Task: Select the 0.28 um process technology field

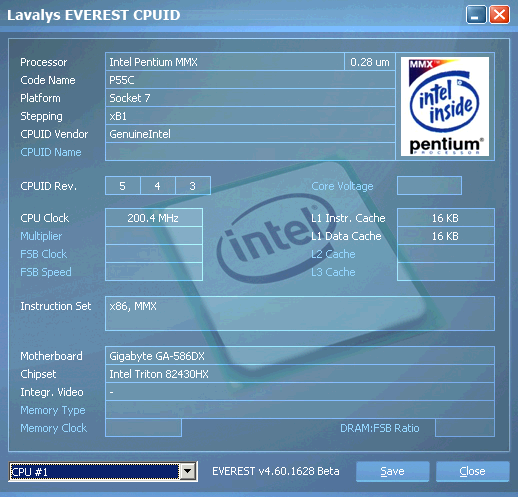Action: (x=370, y=62)
